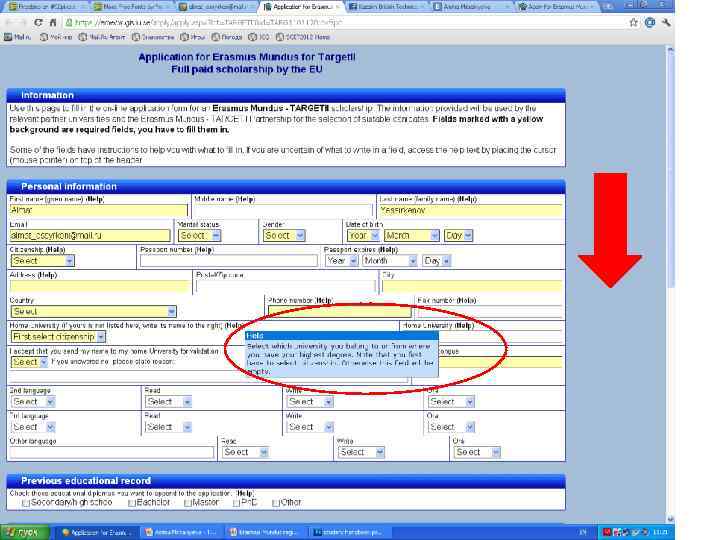The width and height of the screenshot is (720, 540).
Task: Click Help link in Previous educational record
Action: click(x=244, y=493)
